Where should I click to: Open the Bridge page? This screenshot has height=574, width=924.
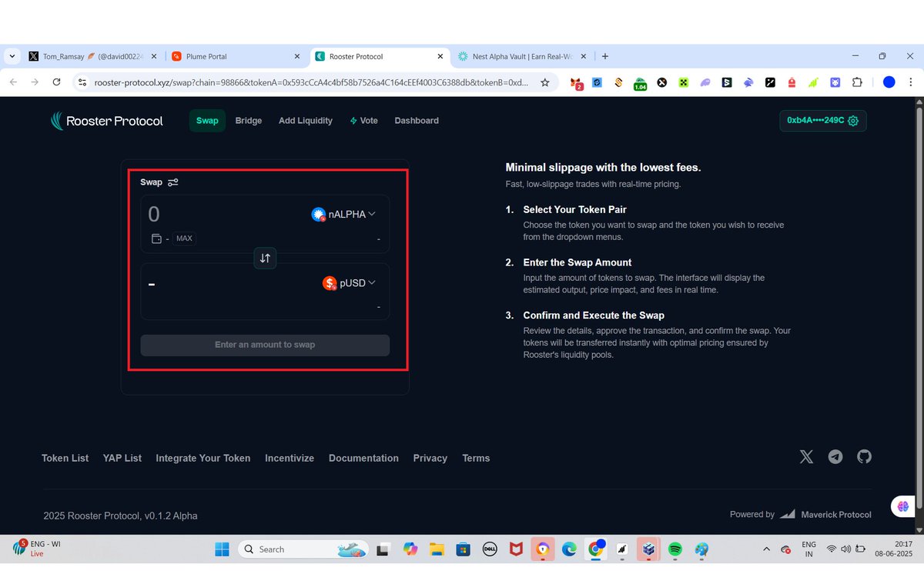(x=248, y=121)
